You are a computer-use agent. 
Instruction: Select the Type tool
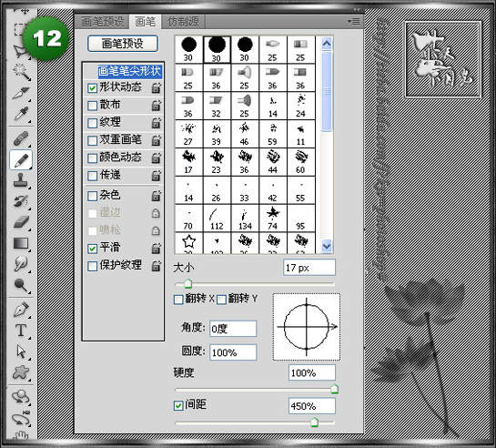point(22,331)
